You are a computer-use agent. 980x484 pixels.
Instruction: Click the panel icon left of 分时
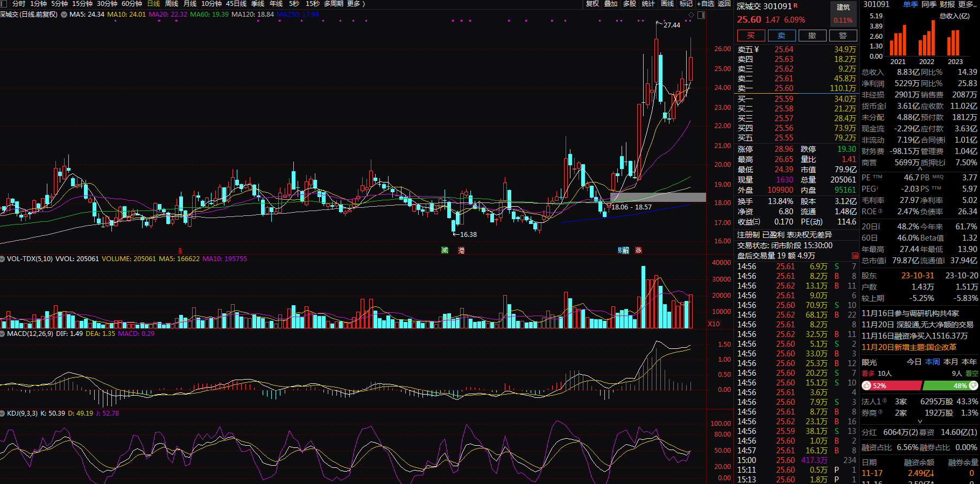(4, 4)
